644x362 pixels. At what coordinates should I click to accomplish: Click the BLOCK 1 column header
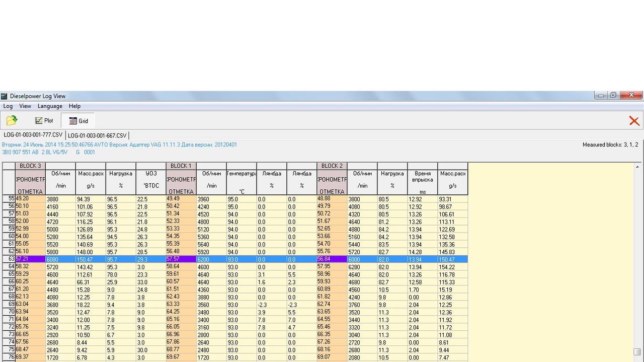coord(181,166)
